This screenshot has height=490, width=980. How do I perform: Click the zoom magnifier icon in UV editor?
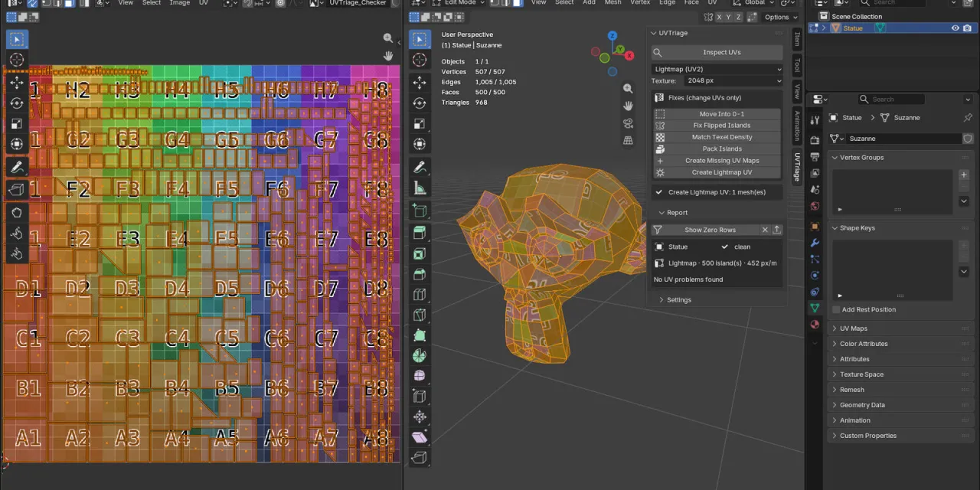pyautogui.click(x=388, y=38)
